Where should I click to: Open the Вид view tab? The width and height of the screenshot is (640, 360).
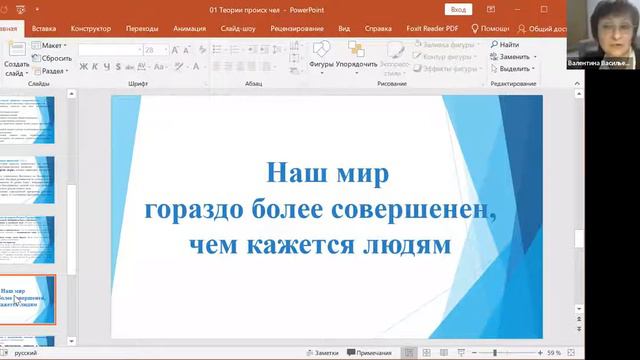pyautogui.click(x=344, y=29)
